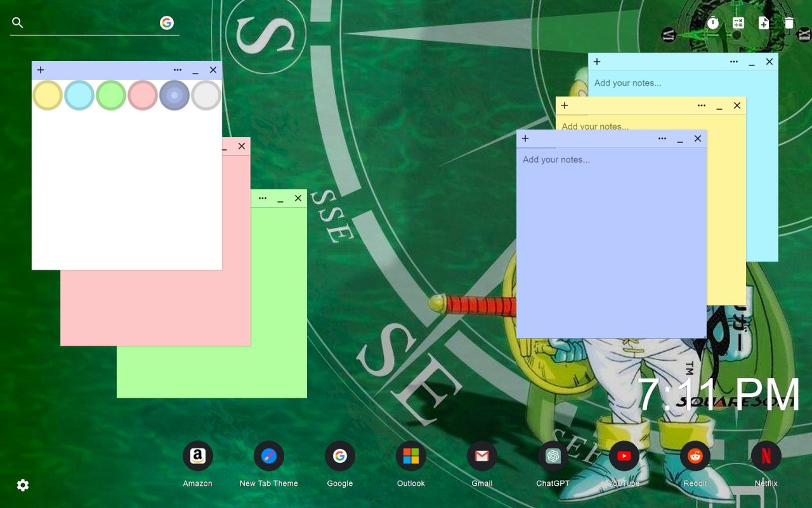Open the settings gear

[23, 485]
